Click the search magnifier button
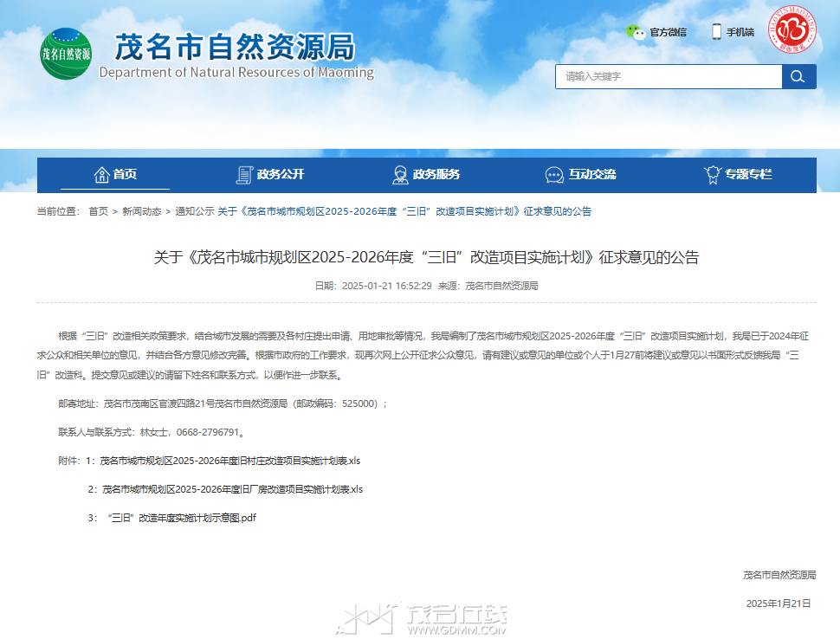The height and width of the screenshot is (639, 840). (798, 76)
